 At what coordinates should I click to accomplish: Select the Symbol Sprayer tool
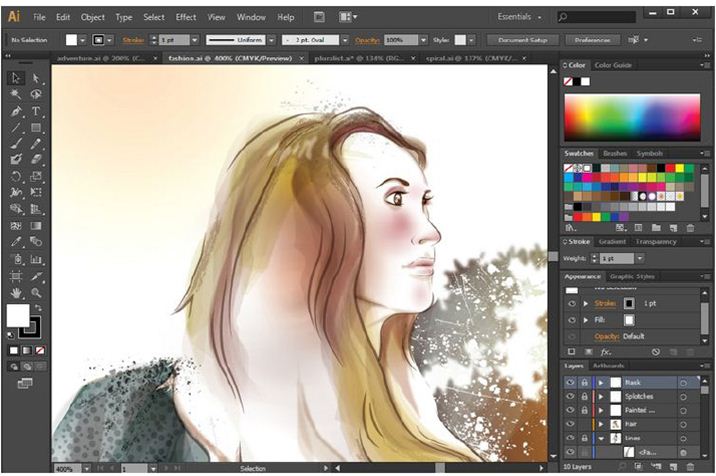[16, 259]
